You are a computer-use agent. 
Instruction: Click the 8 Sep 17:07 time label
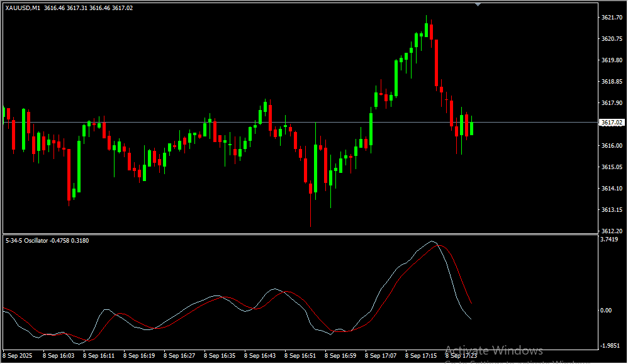(x=381, y=355)
